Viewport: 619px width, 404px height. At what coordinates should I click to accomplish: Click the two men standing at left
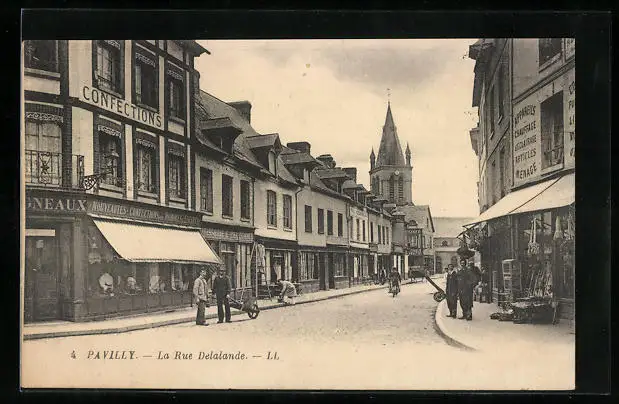click(212, 297)
